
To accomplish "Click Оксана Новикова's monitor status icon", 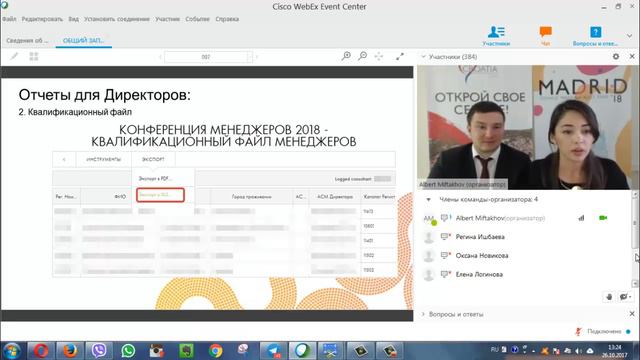I will click(445, 256).
